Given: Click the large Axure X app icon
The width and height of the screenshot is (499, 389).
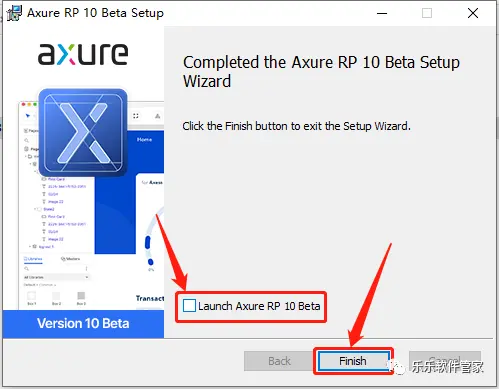Looking at the screenshot, I should tap(83, 133).
